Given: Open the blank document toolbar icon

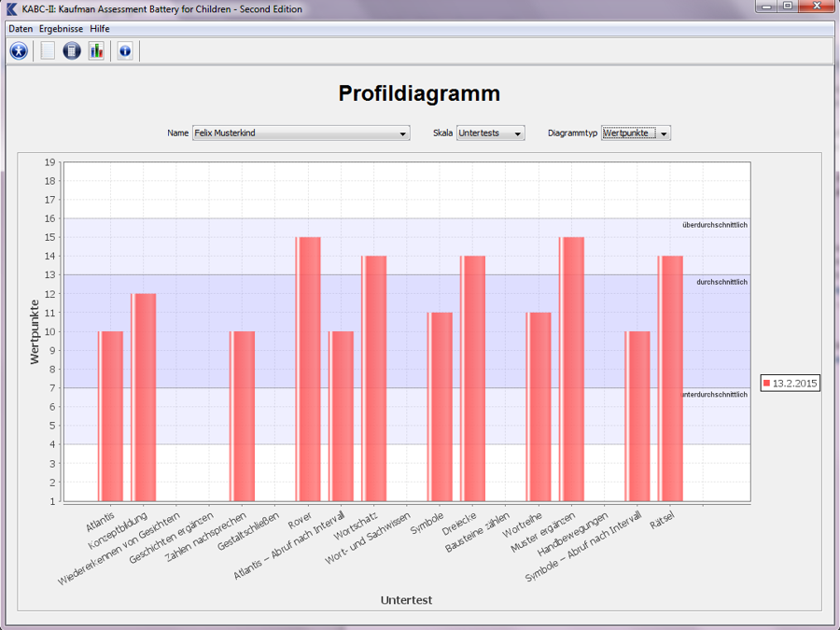Looking at the screenshot, I should 49,50.
